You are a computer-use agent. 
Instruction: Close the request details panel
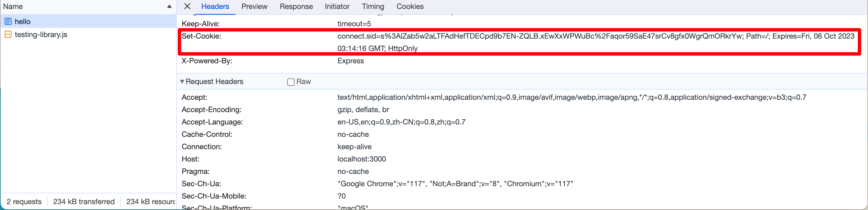187,6
